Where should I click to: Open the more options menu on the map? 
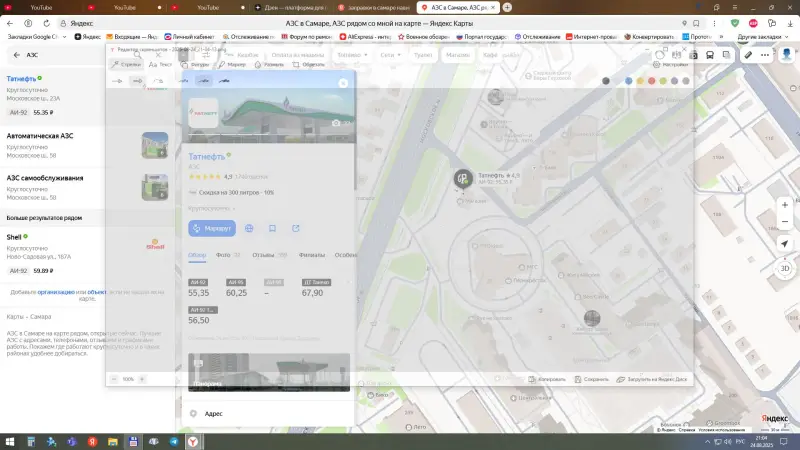765,55
